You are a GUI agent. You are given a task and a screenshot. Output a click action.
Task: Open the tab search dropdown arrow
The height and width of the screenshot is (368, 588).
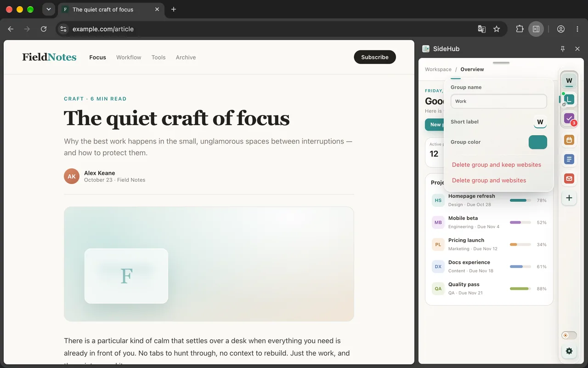[48, 9]
